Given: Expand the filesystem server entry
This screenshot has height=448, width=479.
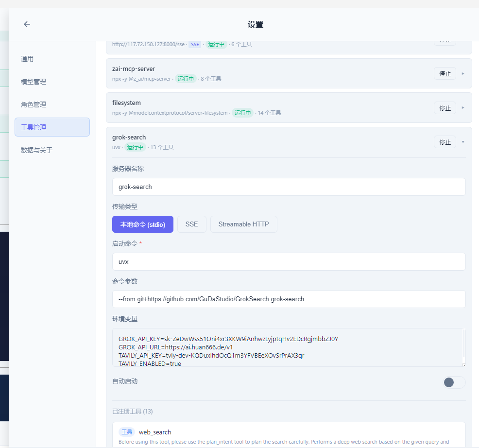Looking at the screenshot, I should [463, 108].
